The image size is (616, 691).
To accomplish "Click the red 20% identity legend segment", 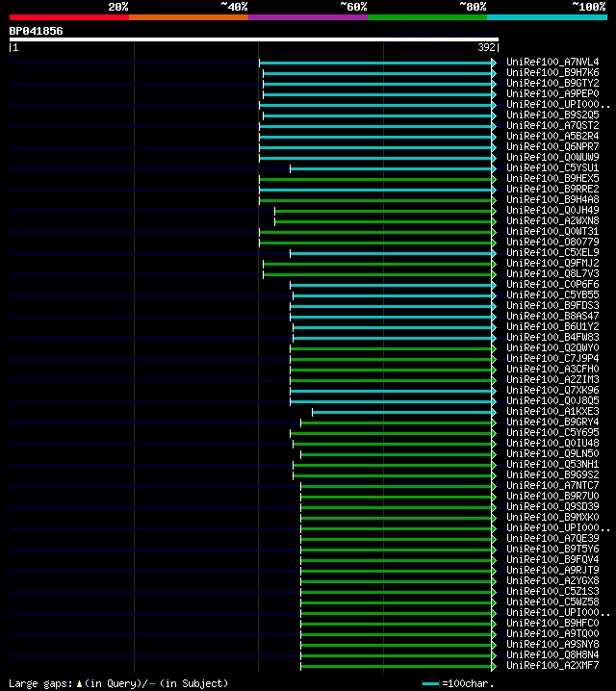I will 69,17.
